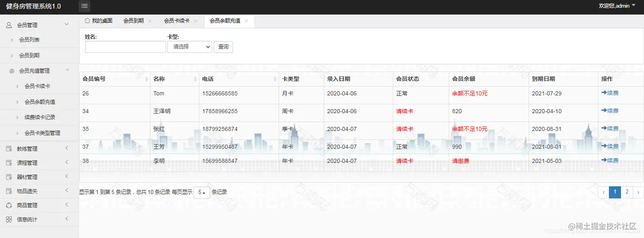Click the 教练管理 sidebar icon
Image resolution: width=644 pixels, height=238 pixels.
click(x=9, y=149)
